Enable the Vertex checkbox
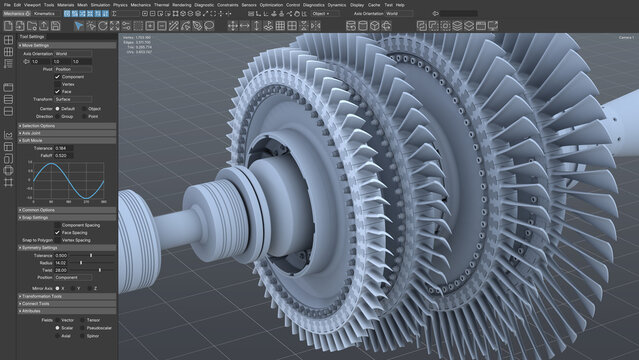 [x=57, y=84]
